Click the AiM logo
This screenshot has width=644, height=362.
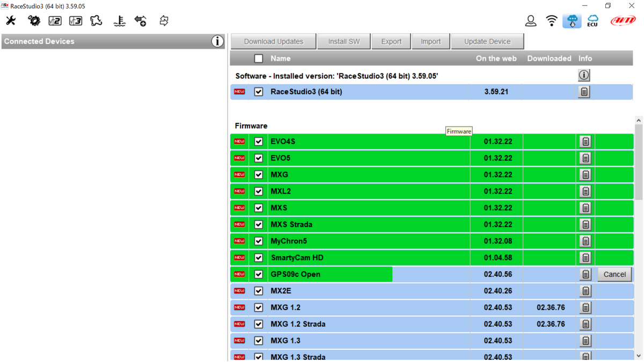[623, 21]
